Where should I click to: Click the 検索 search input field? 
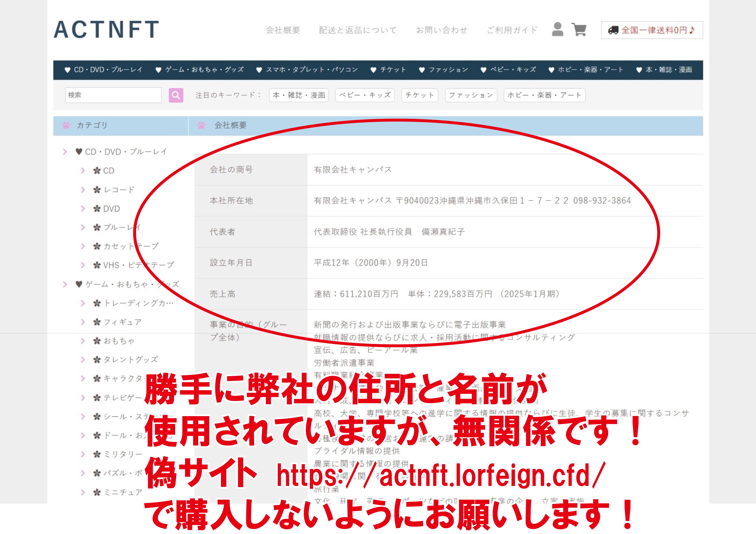(113, 95)
